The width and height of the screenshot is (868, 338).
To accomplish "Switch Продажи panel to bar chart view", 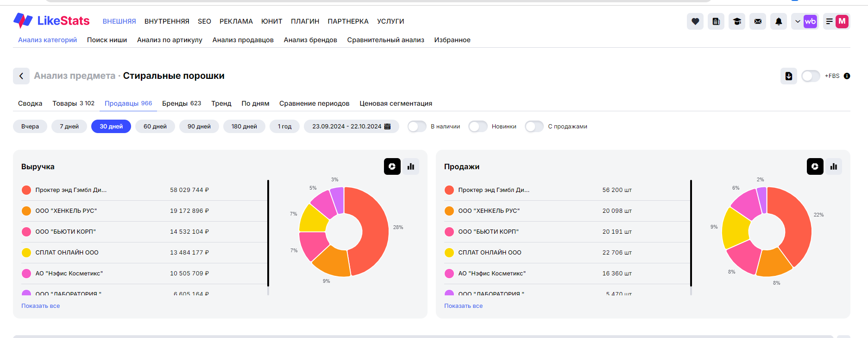I will [x=834, y=166].
